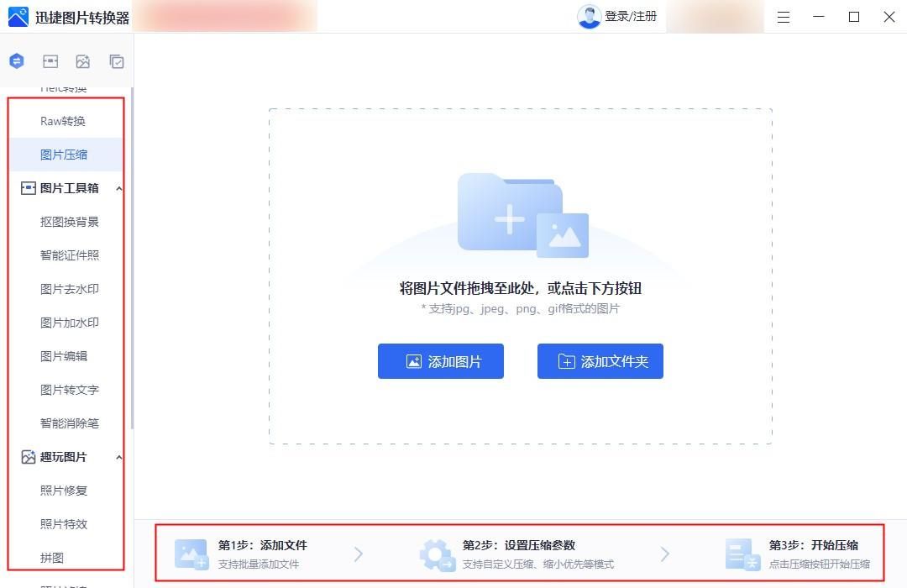Select the batch processing checkmark toolbar icon
The image size is (907, 588).
[117, 60]
